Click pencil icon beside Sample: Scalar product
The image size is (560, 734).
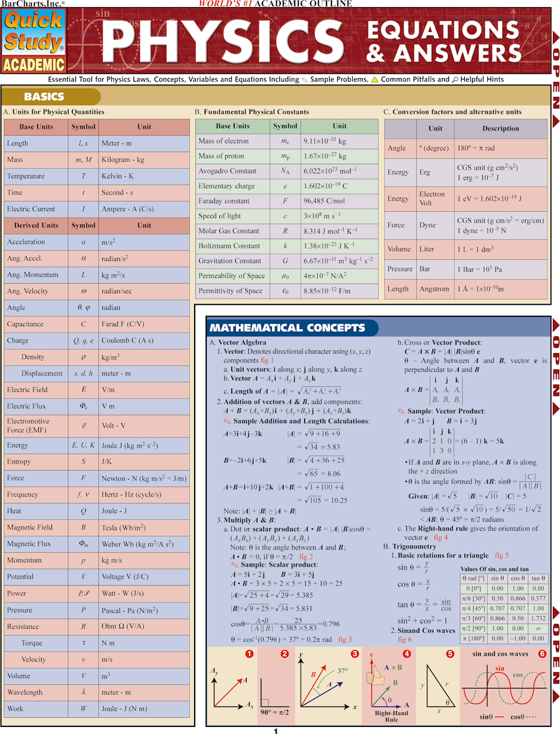235,565
